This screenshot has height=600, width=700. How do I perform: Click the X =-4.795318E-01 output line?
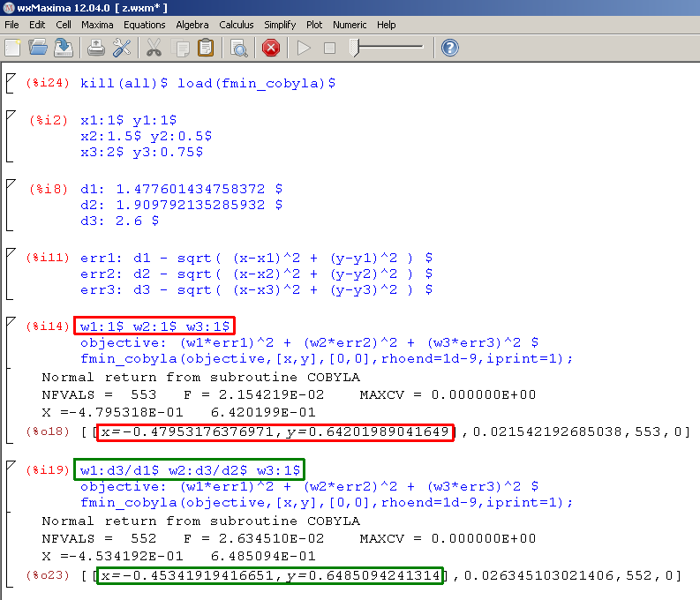coord(178,413)
